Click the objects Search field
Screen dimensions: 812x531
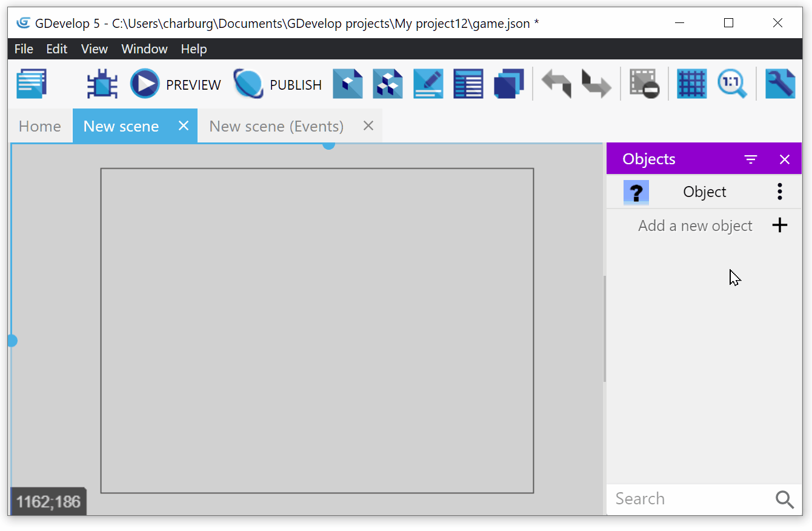coord(691,499)
